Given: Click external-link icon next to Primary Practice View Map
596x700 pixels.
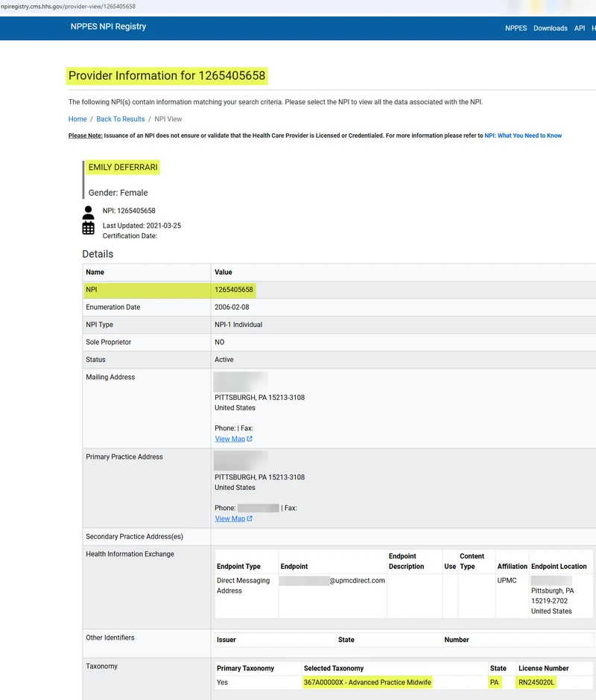Looking at the screenshot, I should tap(250, 519).
